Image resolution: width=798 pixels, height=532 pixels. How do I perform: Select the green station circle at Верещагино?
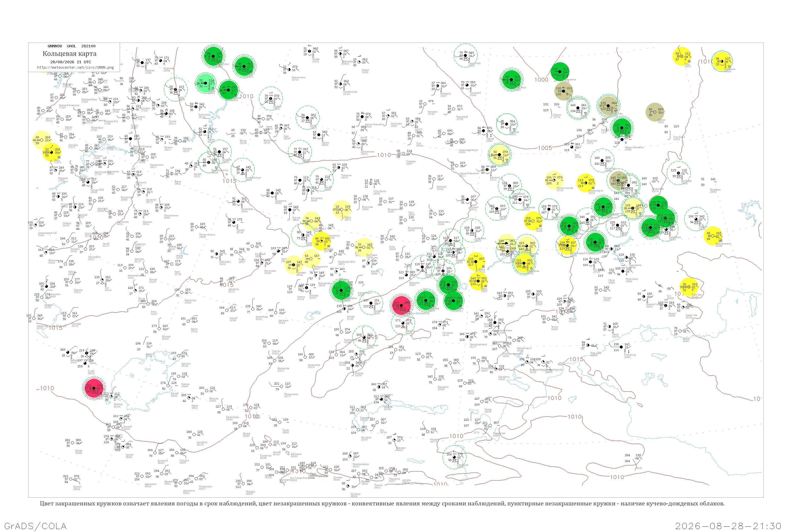[560, 72]
